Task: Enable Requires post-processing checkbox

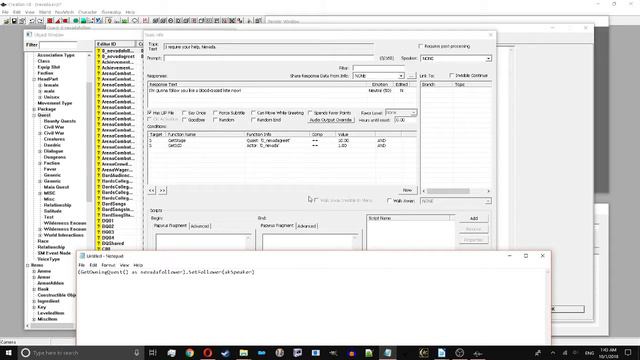Action: 421,47
